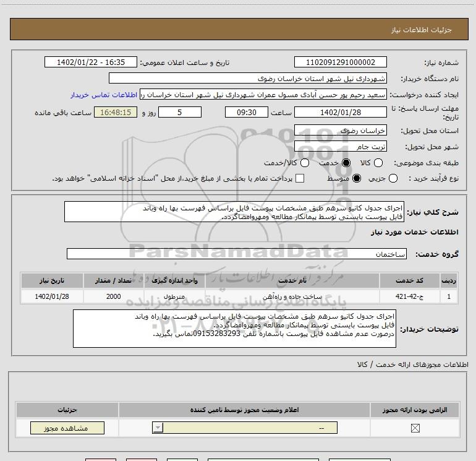Choose the متوسط purchase type radio
Image resolution: width=476 pixels, height=461 pixels.
[x=357, y=178]
